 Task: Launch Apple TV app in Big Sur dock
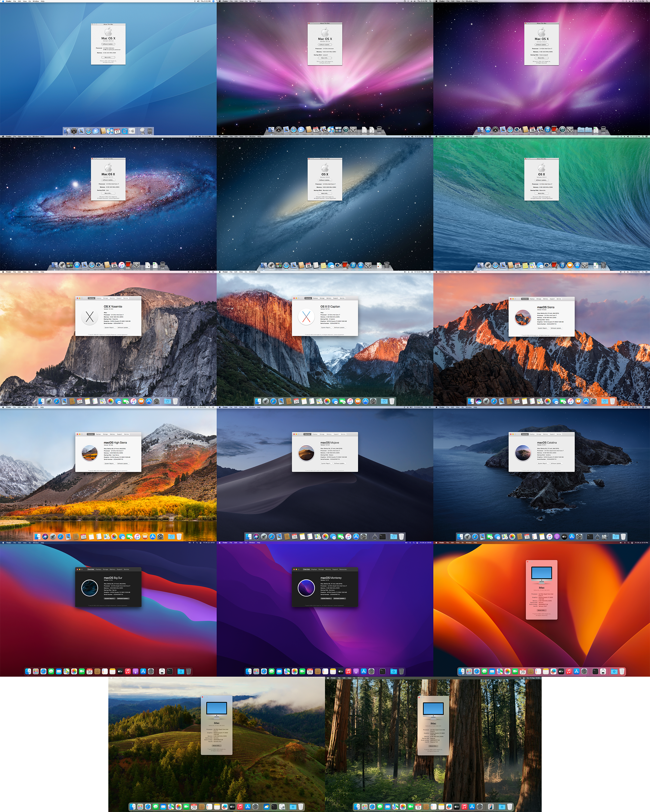[x=120, y=672]
